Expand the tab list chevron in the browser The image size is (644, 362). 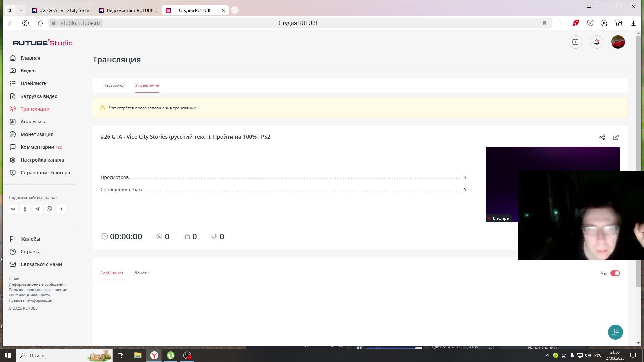click(x=21, y=10)
